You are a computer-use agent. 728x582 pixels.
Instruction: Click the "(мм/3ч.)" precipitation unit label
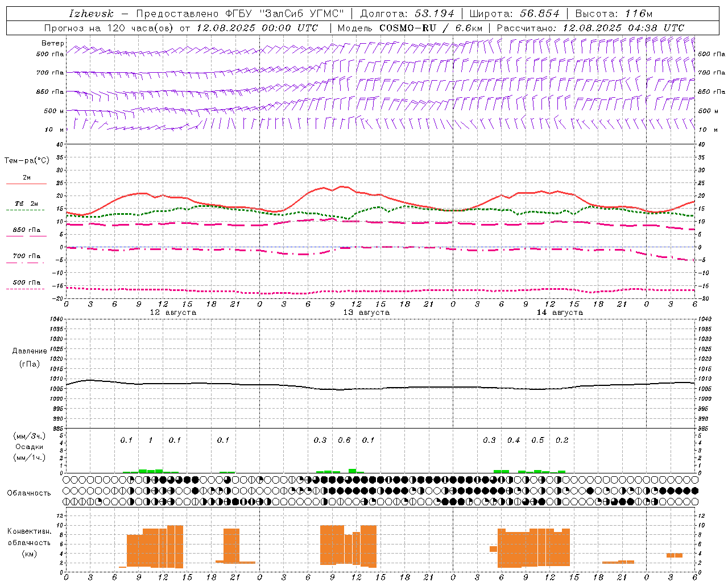(30, 436)
